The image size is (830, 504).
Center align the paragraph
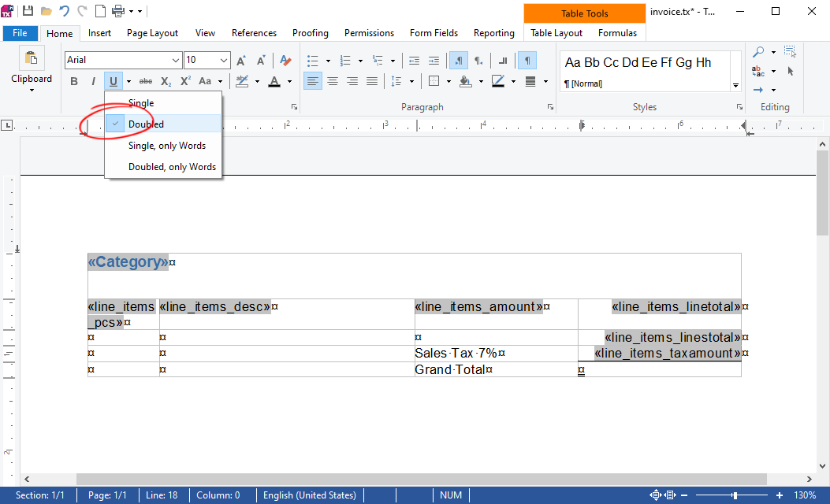pyautogui.click(x=333, y=81)
